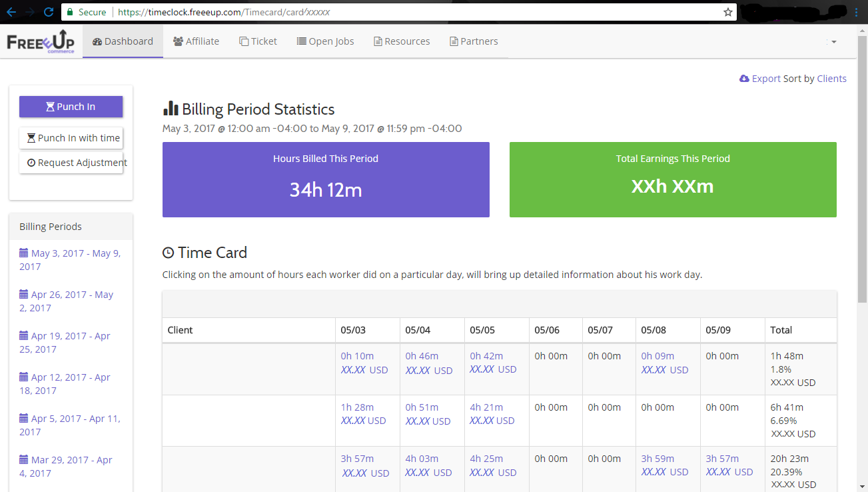This screenshot has height=492, width=868.
Task: Click the Time Card heading
Action: (x=205, y=253)
